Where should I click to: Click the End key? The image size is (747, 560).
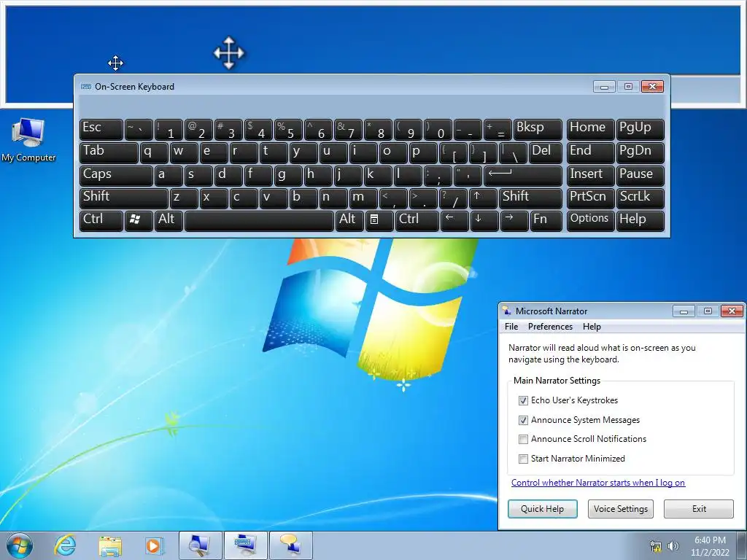[x=590, y=152]
